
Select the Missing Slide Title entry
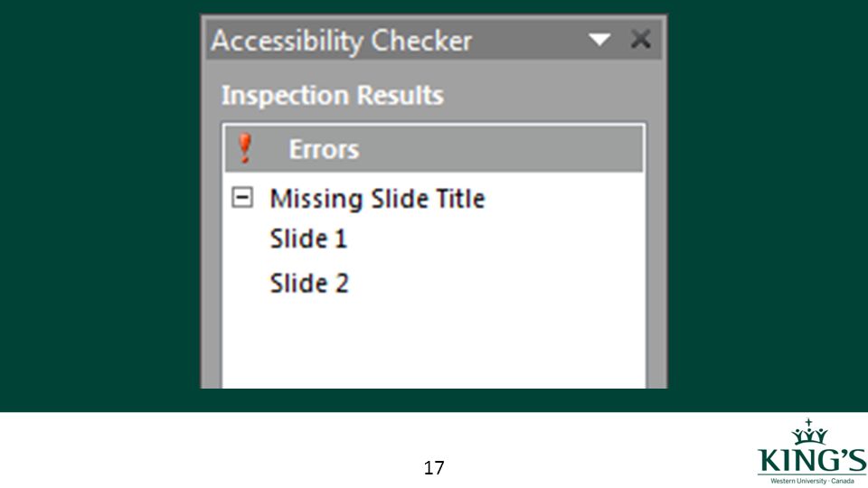pos(377,199)
